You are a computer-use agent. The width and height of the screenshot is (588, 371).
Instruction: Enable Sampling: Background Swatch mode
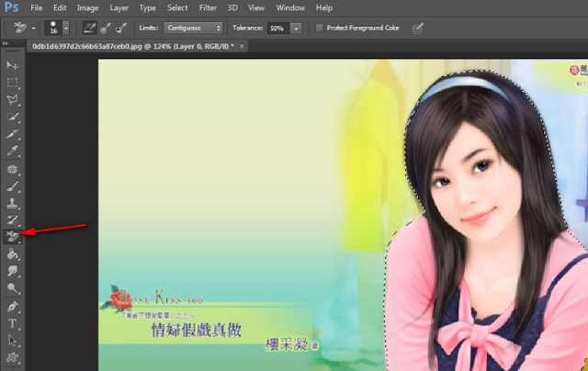point(121,28)
